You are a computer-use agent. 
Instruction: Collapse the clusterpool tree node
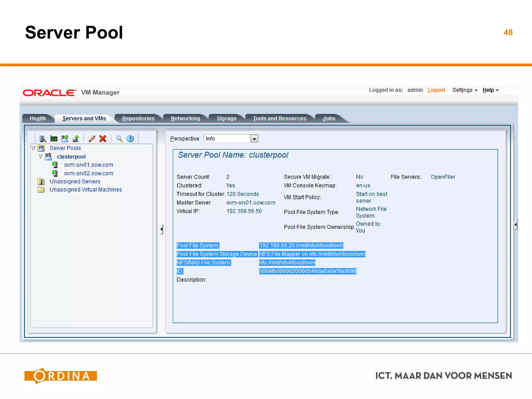(40, 157)
